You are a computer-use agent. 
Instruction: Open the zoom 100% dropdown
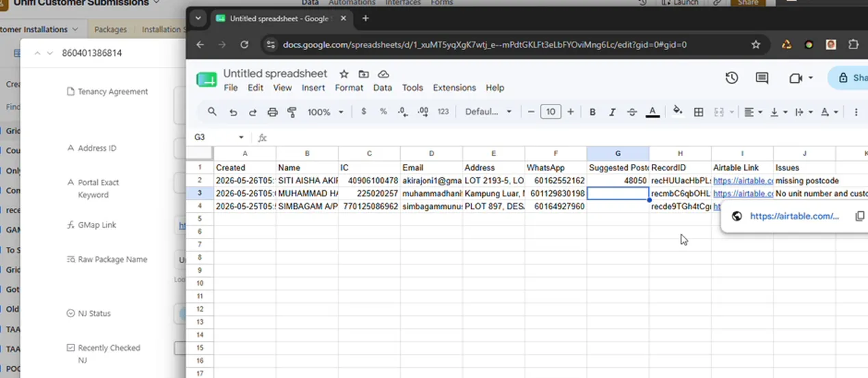(x=324, y=111)
